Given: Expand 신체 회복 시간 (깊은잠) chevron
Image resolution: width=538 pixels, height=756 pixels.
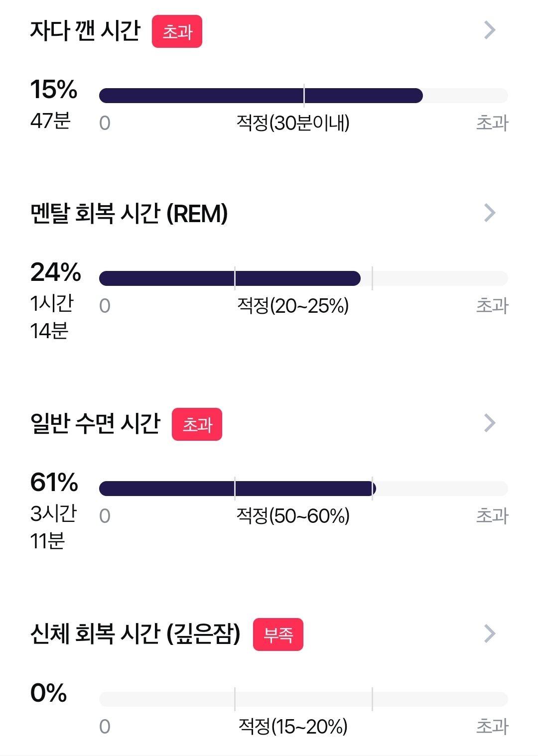Looking at the screenshot, I should coord(490,634).
